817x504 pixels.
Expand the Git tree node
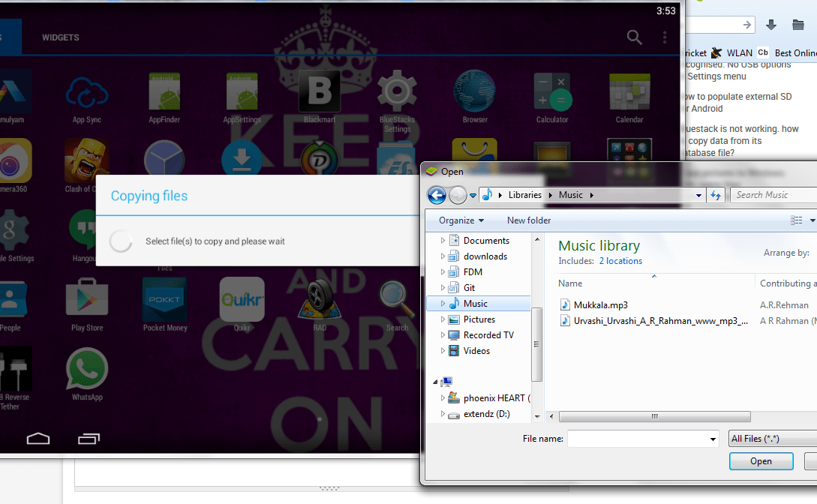443,287
